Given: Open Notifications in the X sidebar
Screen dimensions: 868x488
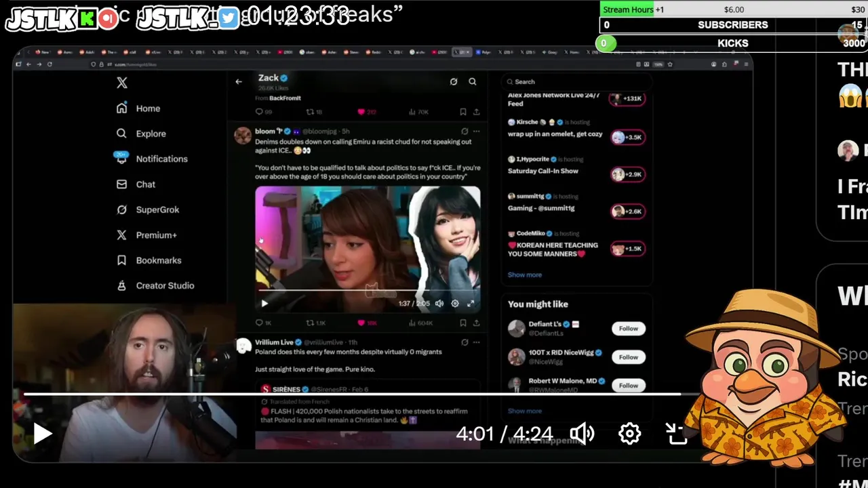Looking at the screenshot, I should (x=151, y=159).
